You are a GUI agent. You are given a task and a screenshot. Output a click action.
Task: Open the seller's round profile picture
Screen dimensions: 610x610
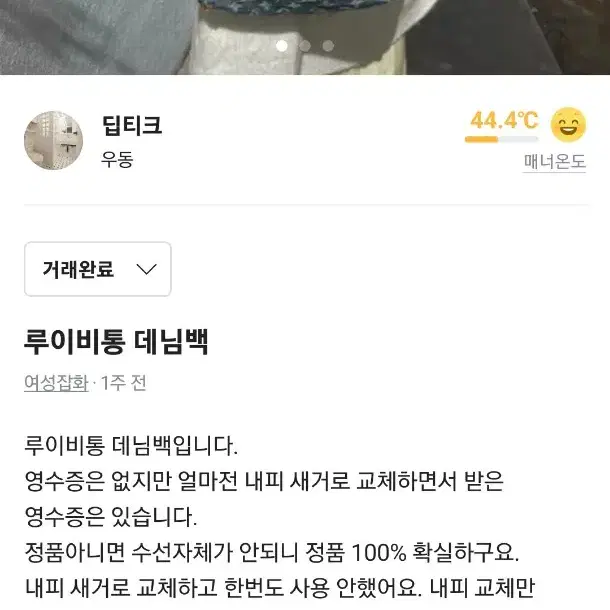(53, 140)
